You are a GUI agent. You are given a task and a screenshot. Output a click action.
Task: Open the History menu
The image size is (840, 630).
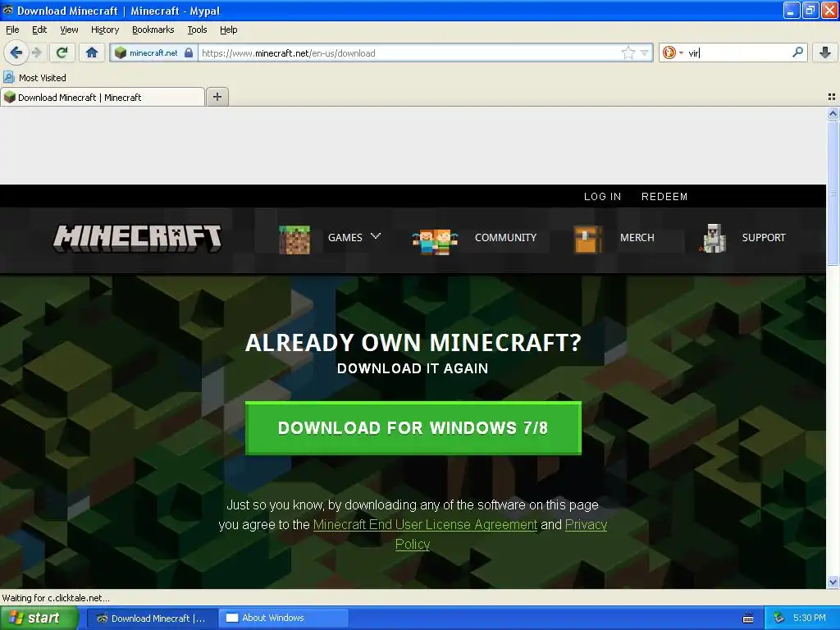[105, 30]
